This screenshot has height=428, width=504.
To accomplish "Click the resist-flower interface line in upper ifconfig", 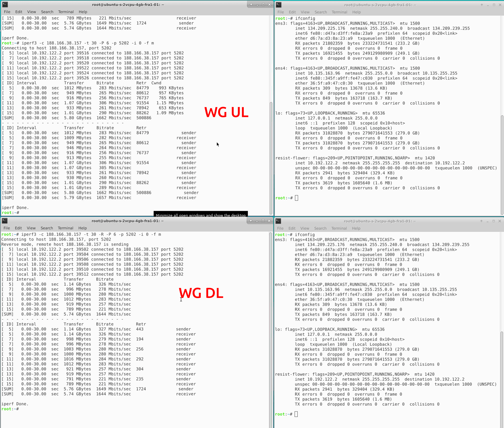I will point(355,158).
